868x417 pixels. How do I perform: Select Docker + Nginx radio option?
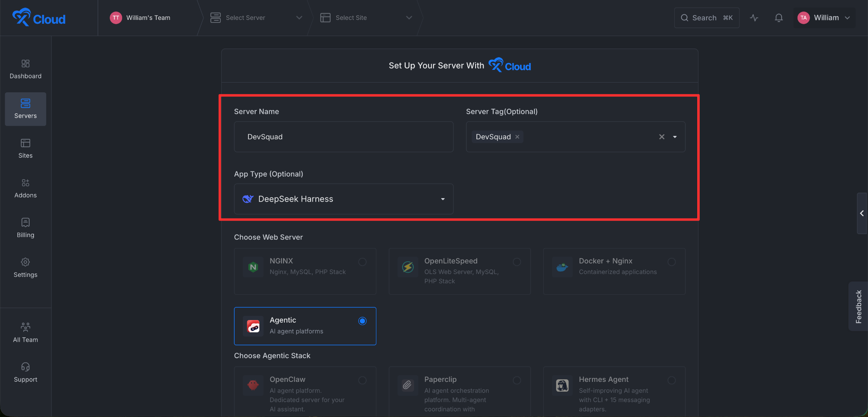click(x=671, y=262)
